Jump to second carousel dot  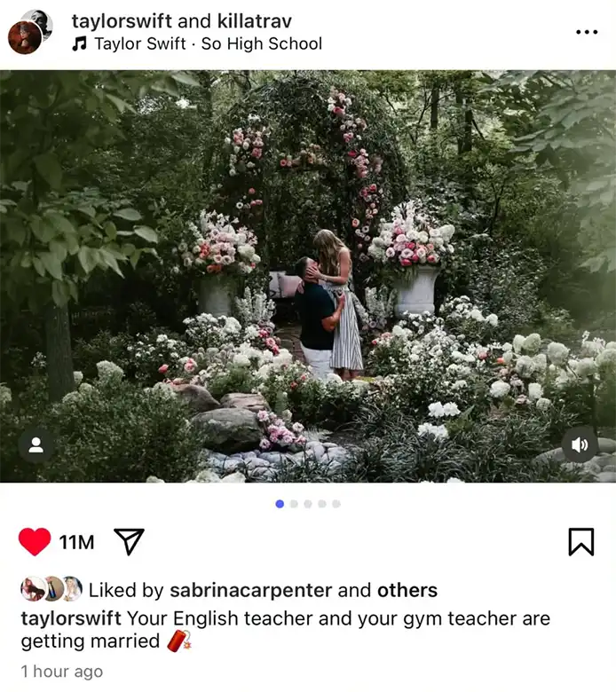294,504
